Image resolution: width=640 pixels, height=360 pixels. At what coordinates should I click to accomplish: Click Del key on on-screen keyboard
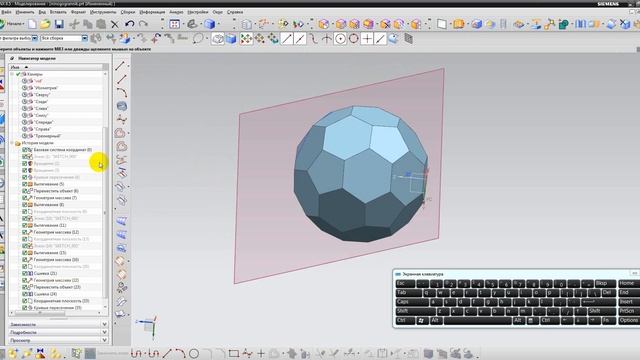(x=608, y=293)
